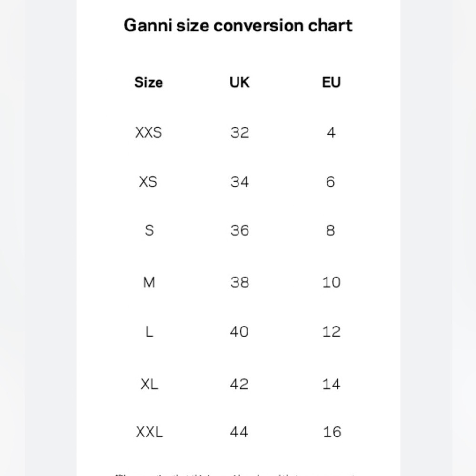This screenshot has width=476, height=476.
Task: Click the XXL size label
Action: [x=149, y=432]
